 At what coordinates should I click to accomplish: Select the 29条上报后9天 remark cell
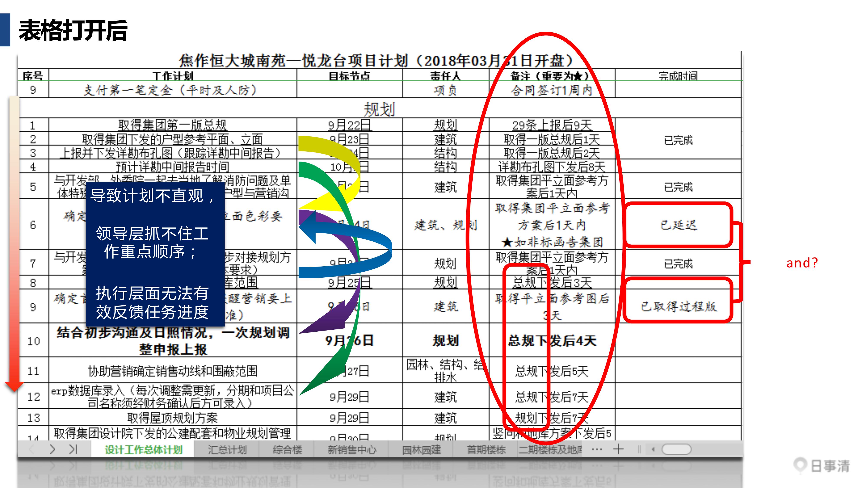tap(552, 125)
